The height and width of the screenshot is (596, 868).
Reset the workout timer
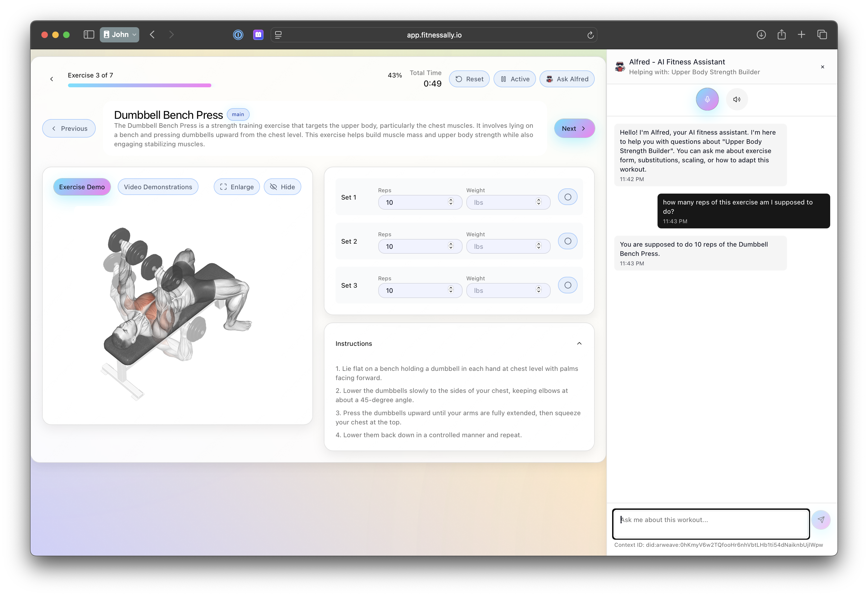[469, 79]
